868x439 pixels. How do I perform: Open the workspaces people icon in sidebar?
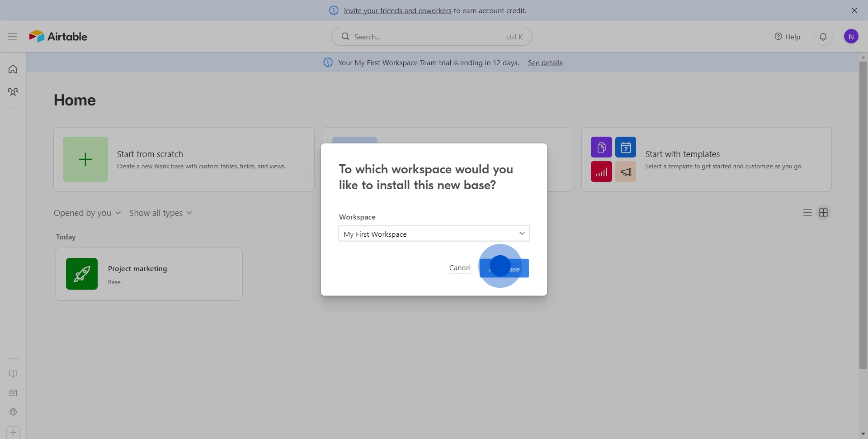(13, 92)
